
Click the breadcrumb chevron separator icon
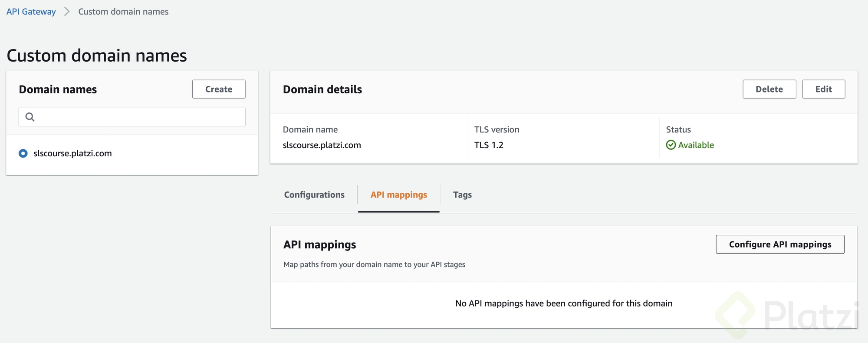(67, 12)
